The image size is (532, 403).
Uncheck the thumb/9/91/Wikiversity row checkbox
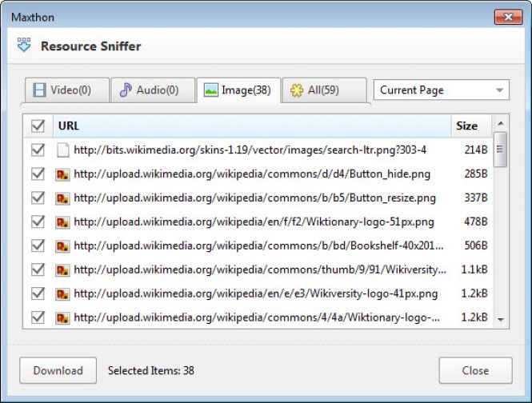click(38, 270)
